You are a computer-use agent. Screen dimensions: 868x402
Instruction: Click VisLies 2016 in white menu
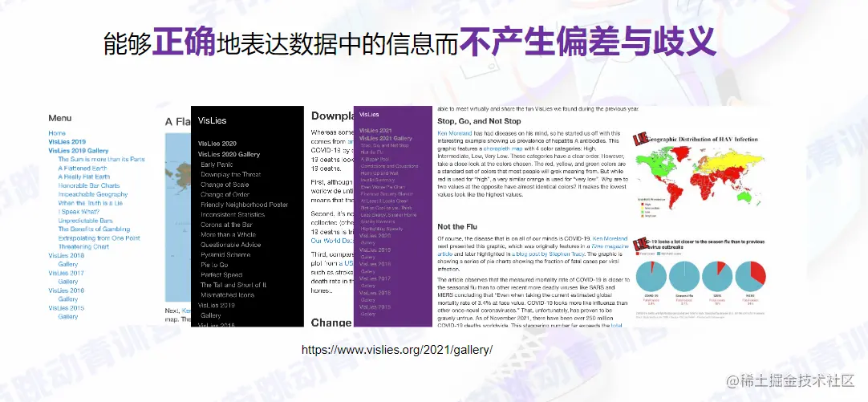tap(66, 290)
